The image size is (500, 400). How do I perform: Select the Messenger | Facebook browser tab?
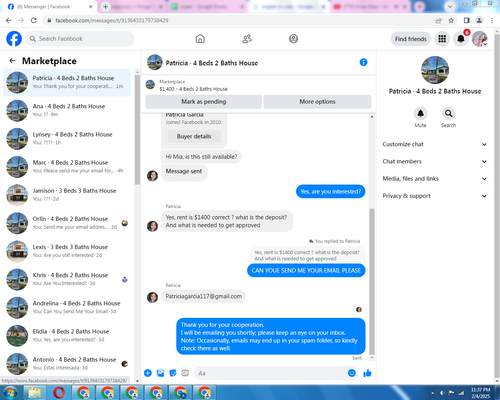click(50, 7)
